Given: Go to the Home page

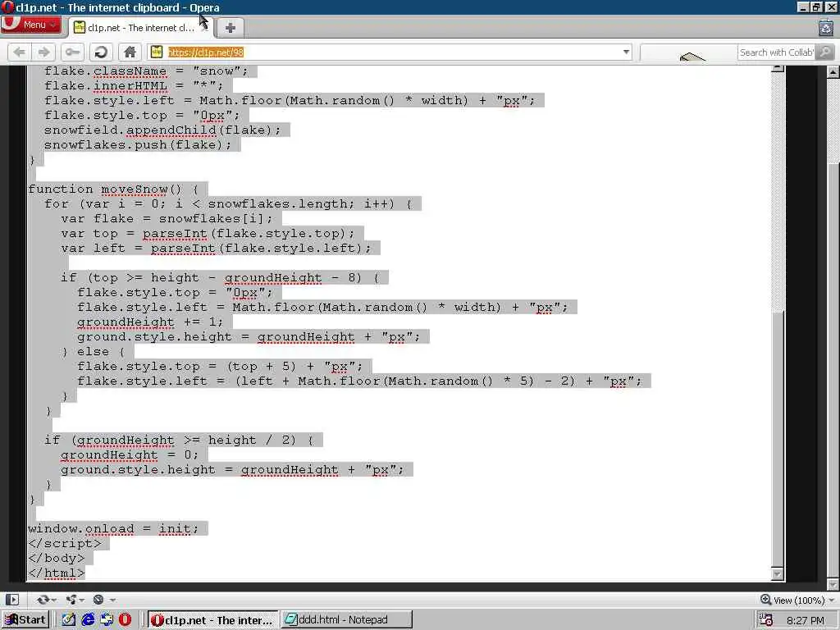Looking at the screenshot, I should point(130,52).
